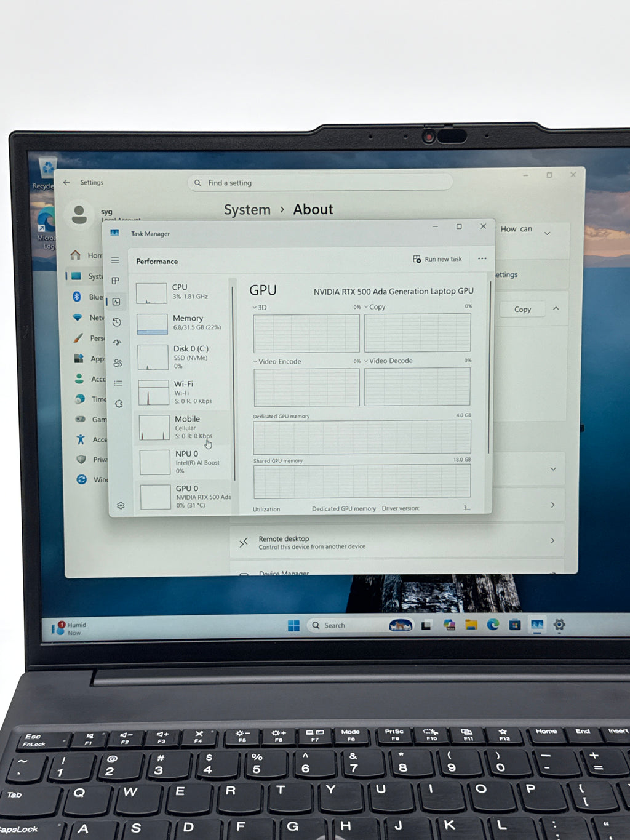
Task: Open App history icon in Task Manager
Action: coord(117,322)
